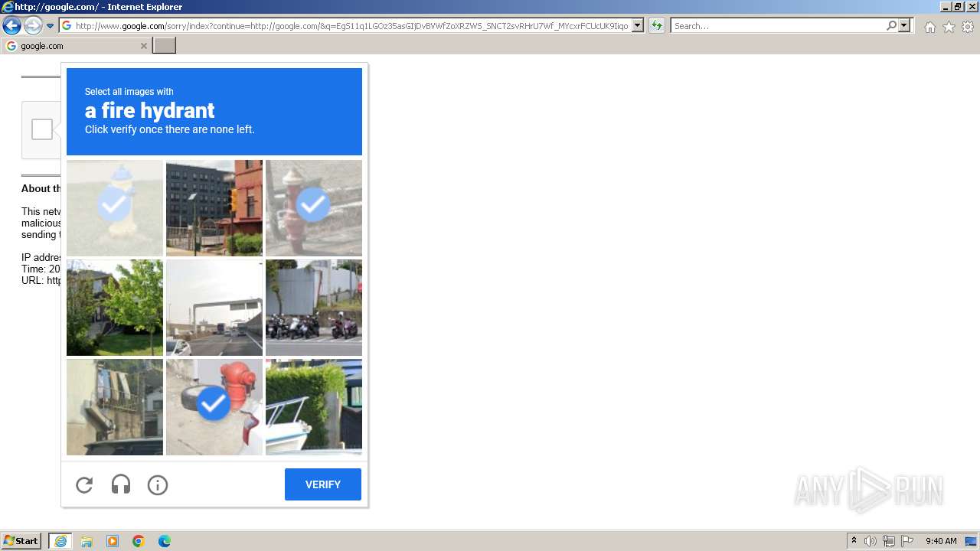Close the google.com tab
The height and width of the screenshot is (551, 980).
pos(143,46)
